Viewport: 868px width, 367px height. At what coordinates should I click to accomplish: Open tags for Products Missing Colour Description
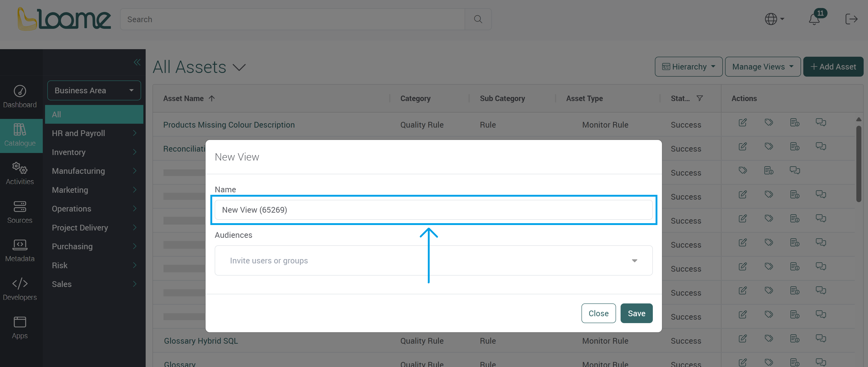769,122
